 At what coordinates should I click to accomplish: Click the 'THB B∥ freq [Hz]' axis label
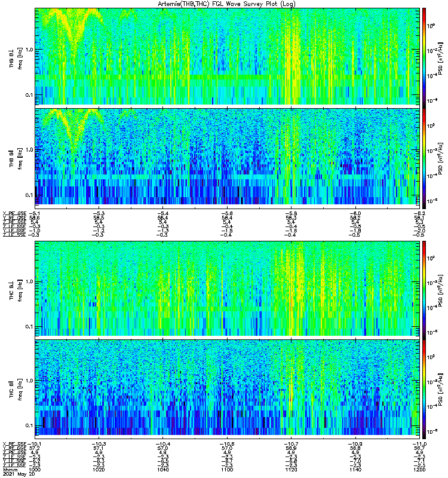pyautogui.click(x=16, y=158)
